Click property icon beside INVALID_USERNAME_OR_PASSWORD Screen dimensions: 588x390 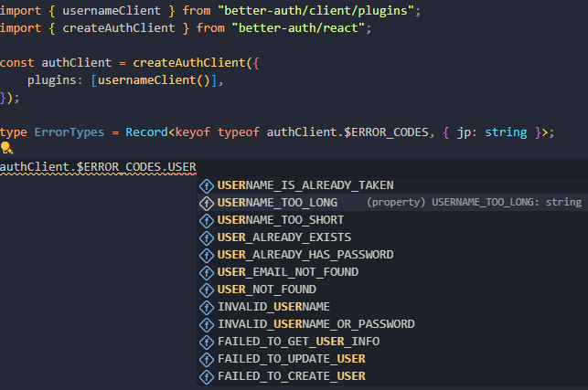tap(207, 325)
